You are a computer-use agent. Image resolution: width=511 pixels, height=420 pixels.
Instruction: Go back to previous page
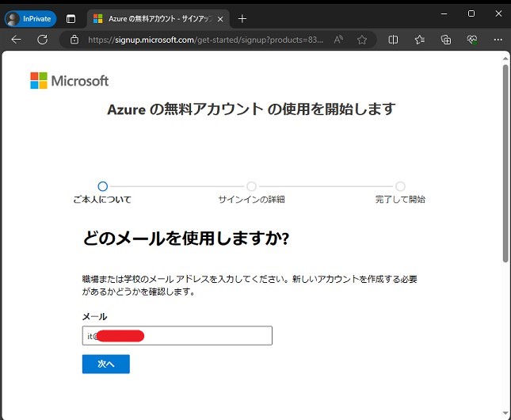[16, 40]
